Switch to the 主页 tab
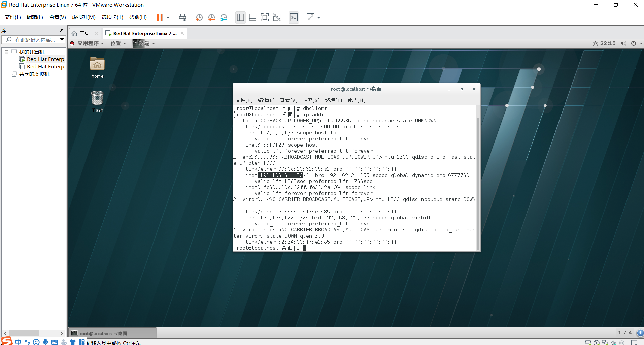The image size is (644, 345). coord(84,33)
